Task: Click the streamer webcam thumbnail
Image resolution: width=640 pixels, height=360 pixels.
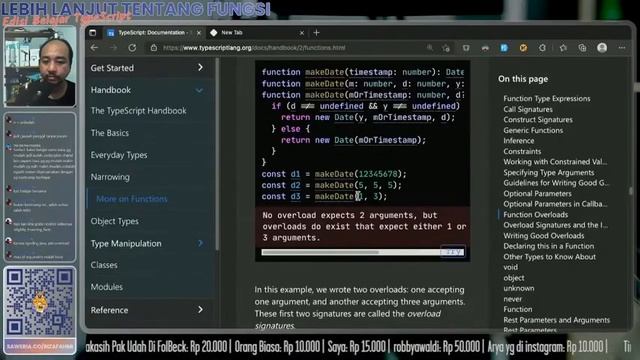Action: 40,67
